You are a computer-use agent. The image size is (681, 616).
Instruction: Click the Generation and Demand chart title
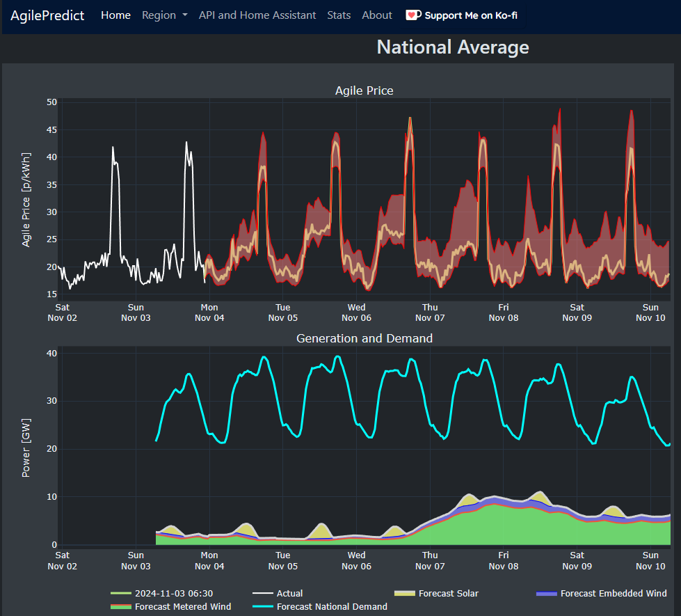364,338
